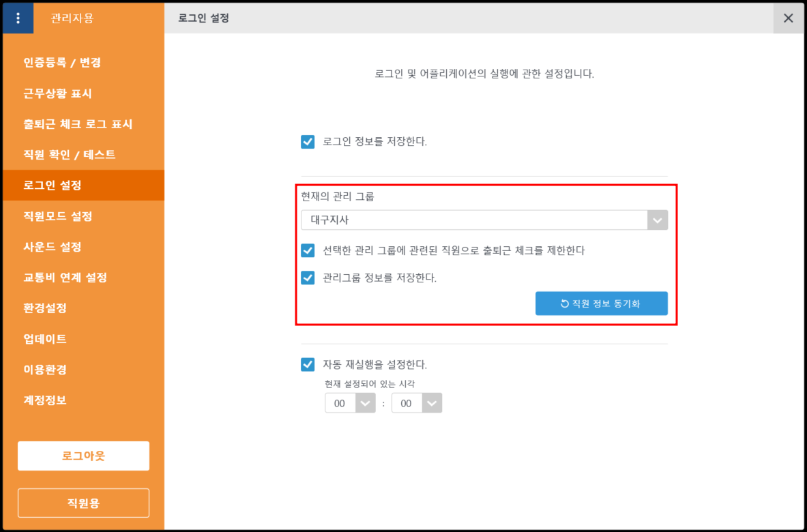Image resolution: width=807 pixels, height=532 pixels.
Task: Open 직원모드 설정 in sidebar
Action: pos(57,216)
